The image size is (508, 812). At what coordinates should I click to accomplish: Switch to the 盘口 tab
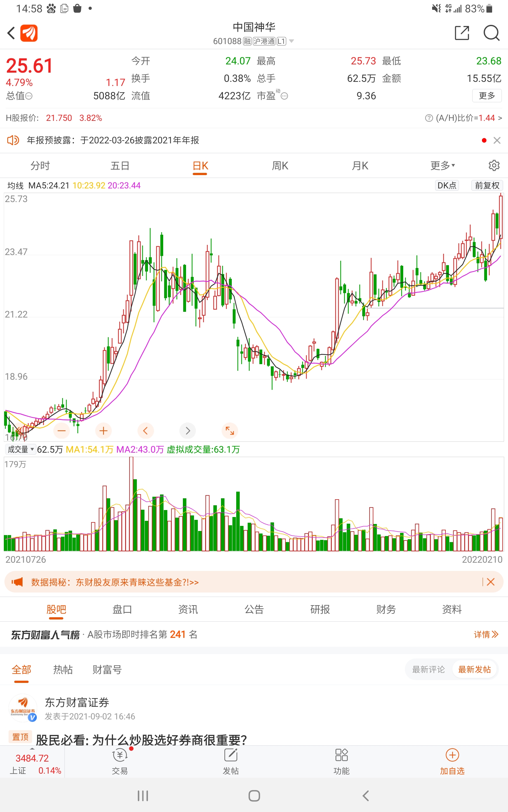click(122, 609)
